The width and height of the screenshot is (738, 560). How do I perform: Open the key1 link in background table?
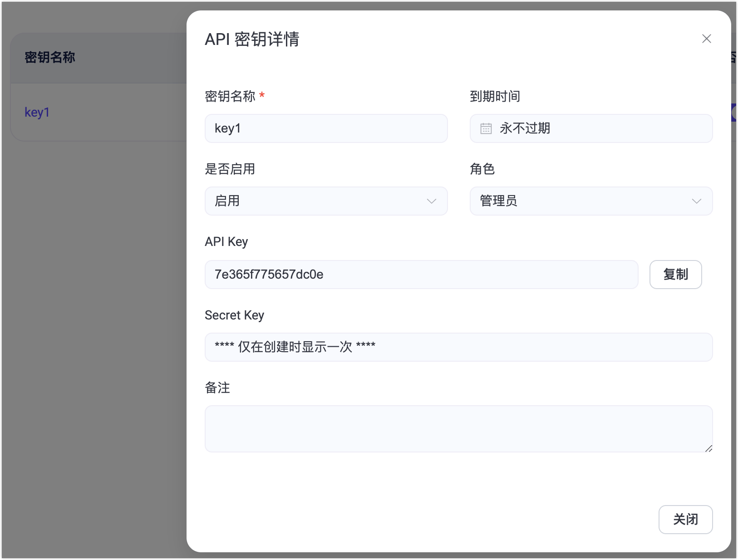click(x=37, y=112)
